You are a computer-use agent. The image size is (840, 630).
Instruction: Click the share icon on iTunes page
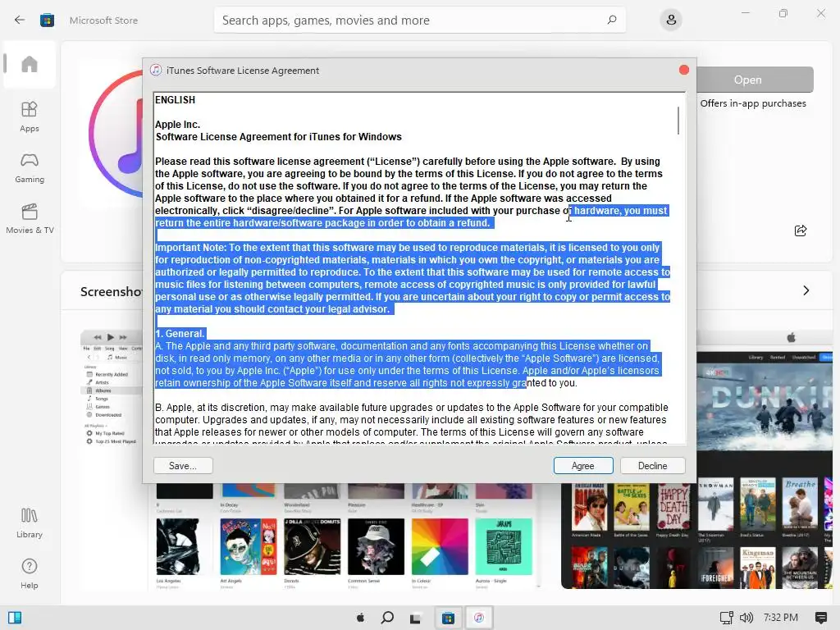tap(801, 231)
